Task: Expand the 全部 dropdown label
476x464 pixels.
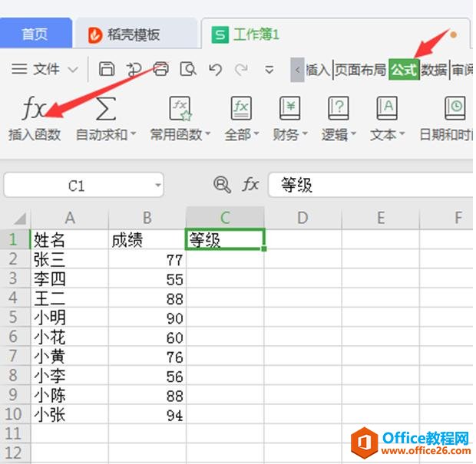Action: tap(242, 135)
